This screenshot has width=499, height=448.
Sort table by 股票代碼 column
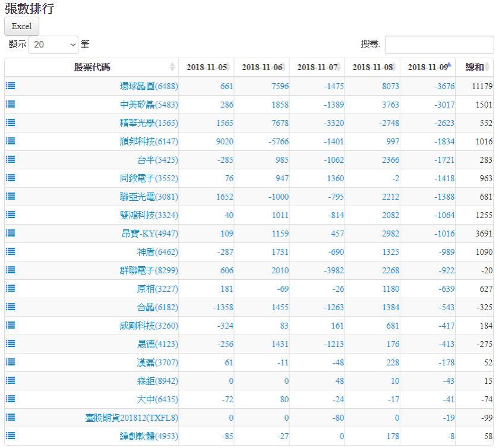pos(91,67)
